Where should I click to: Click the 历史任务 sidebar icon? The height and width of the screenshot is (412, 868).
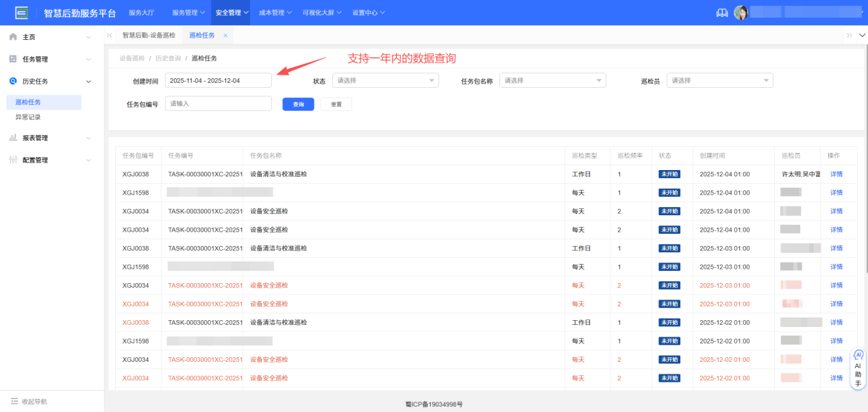(x=12, y=80)
